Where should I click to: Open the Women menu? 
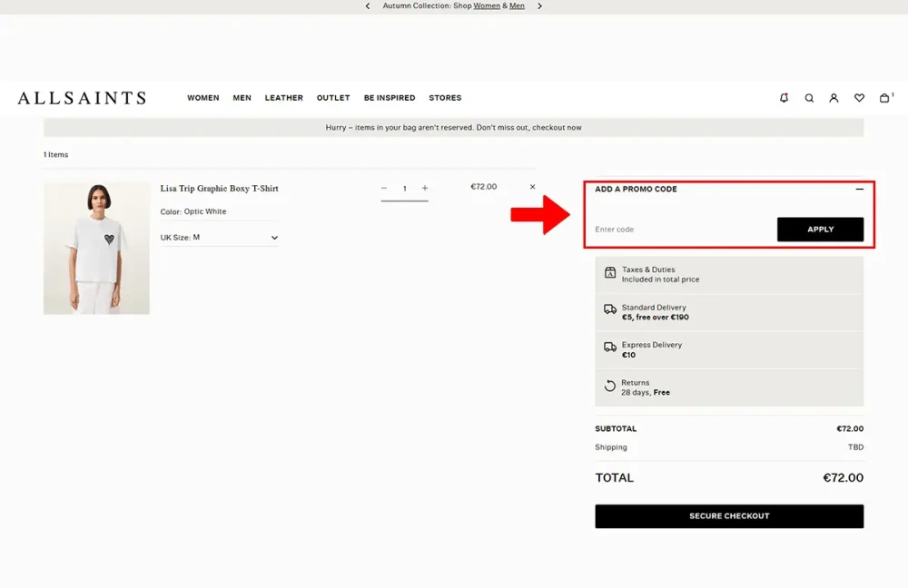[x=202, y=98]
